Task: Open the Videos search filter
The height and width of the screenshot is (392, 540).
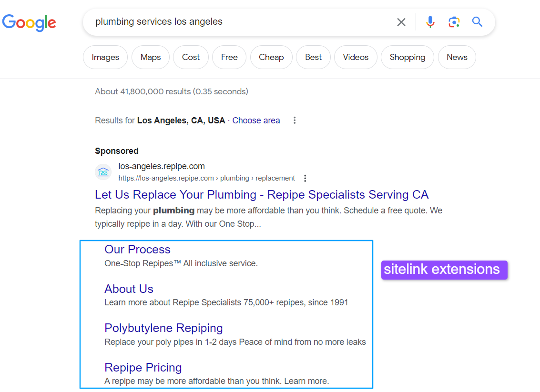Action: pyautogui.click(x=356, y=57)
